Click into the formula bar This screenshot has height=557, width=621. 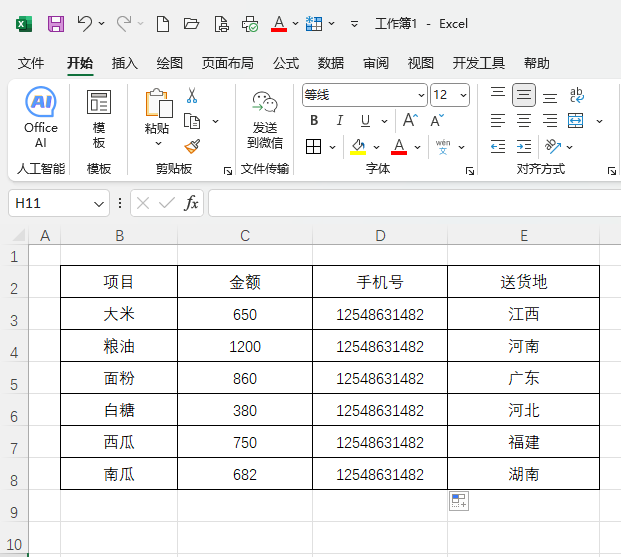point(414,203)
